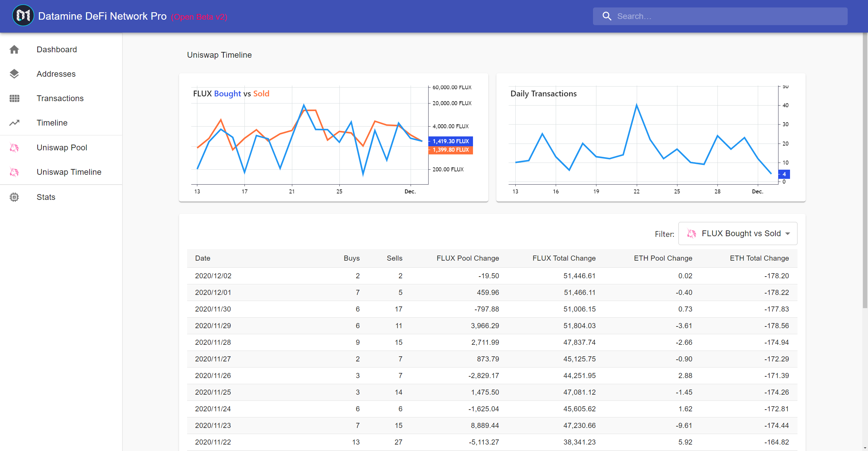The width and height of the screenshot is (868, 451).
Task: Select the 2020/11/22 date cell
Action: 213,442
